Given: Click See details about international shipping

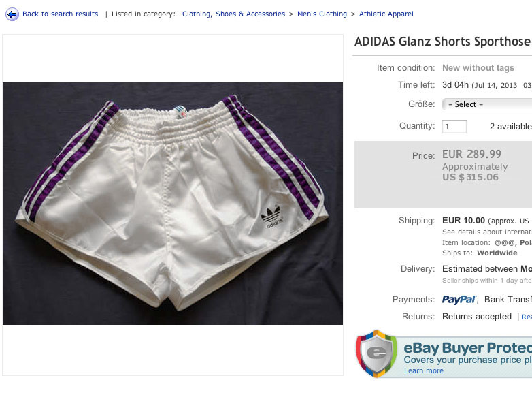Looking at the screenshot, I should coord(487,232).
